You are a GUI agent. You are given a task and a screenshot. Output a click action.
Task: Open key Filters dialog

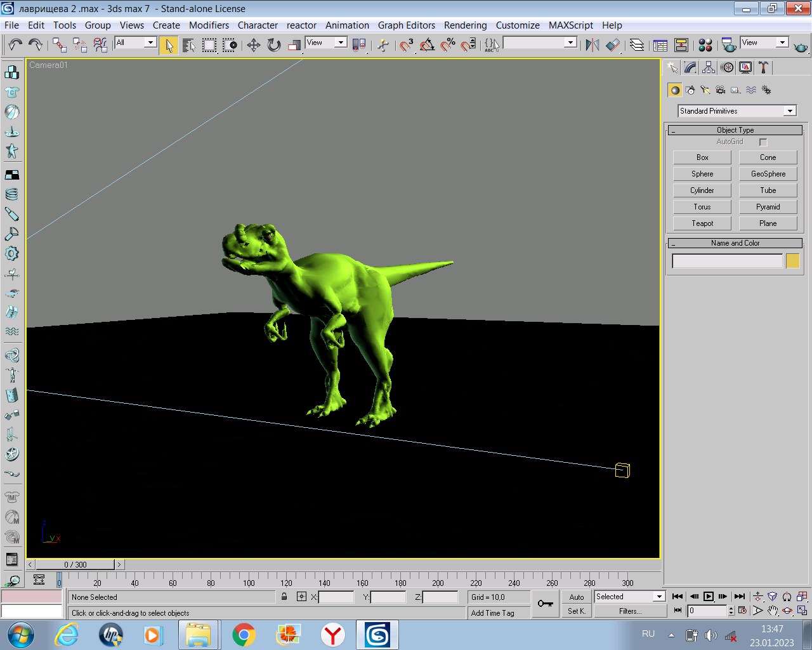[x=630, y=611]
